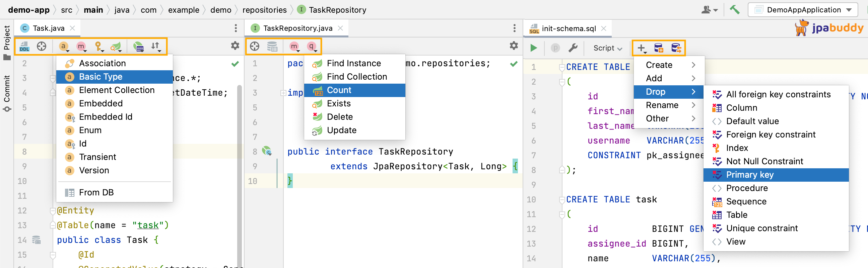Image resolution: width=868 pixels, height=268 pixels.
Task: Open the pink 'm' icon in TaskRepository toolbar
Action: tap(294, 46)
